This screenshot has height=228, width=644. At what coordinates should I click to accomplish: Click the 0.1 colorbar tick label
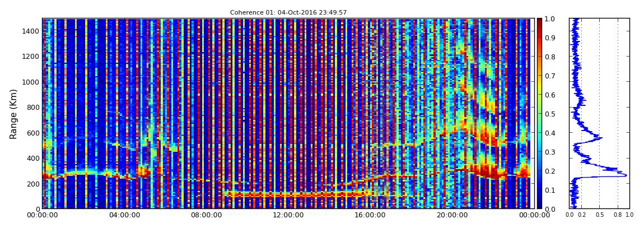click(549, 190)
